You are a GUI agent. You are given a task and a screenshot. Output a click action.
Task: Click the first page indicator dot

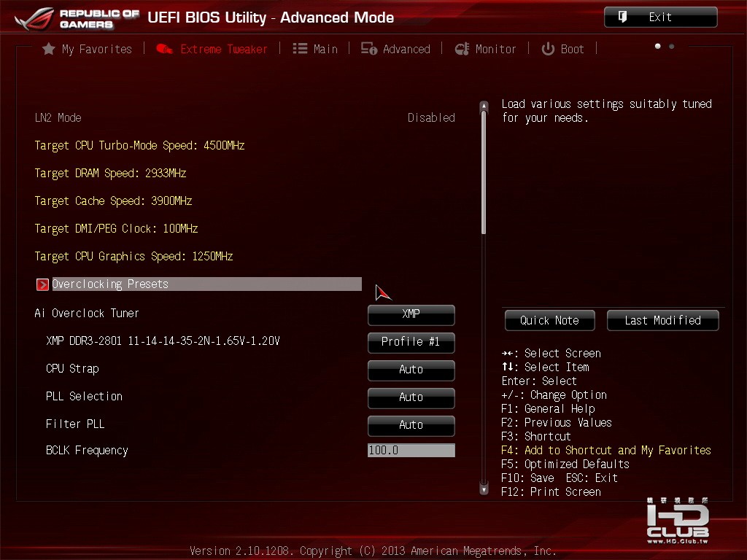658,46
